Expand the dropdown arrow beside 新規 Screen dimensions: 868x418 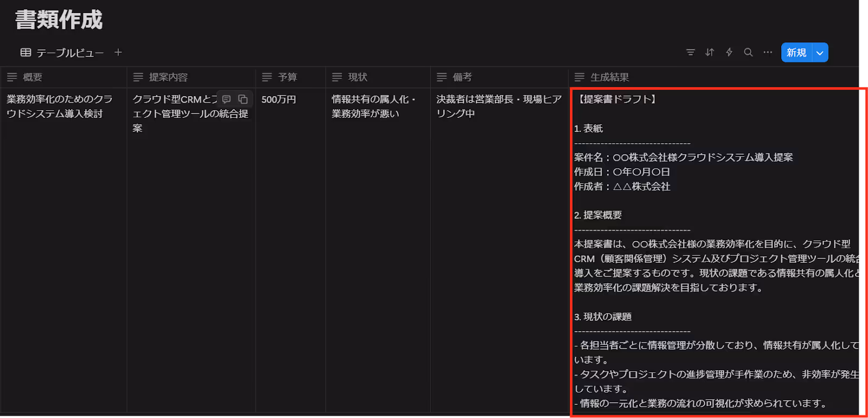(820, 53)
